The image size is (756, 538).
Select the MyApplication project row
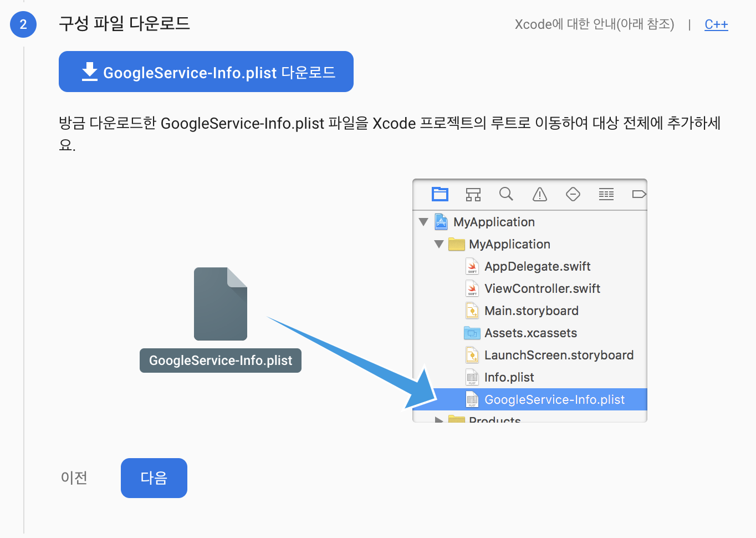tap(530, 222)
